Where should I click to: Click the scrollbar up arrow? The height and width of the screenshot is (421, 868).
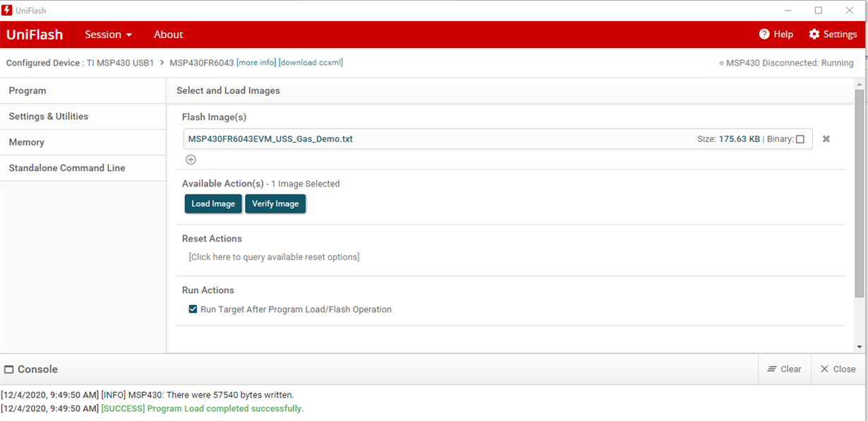coord(859,83)
